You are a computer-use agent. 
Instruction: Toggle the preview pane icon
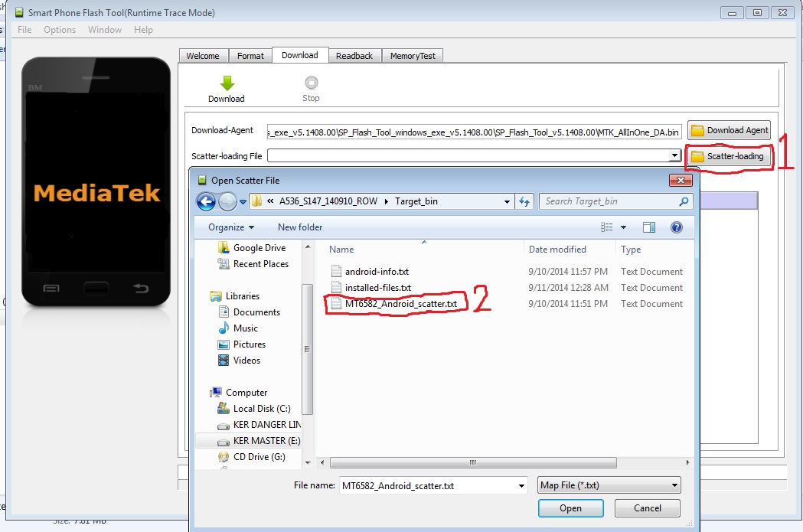point(649,227)
